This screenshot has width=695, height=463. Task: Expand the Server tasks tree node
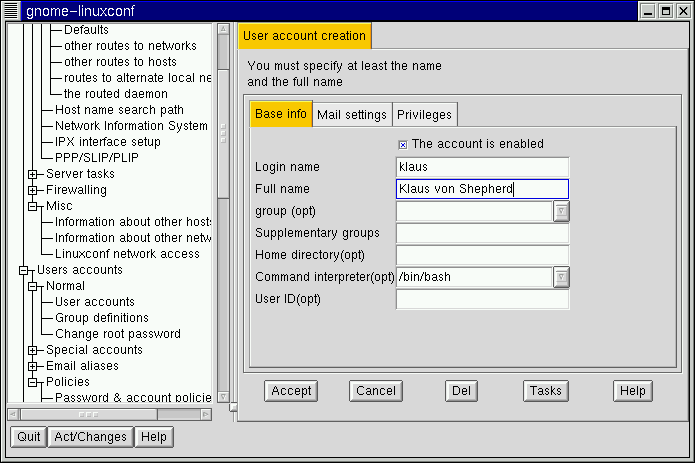click(x=33, y=174)
